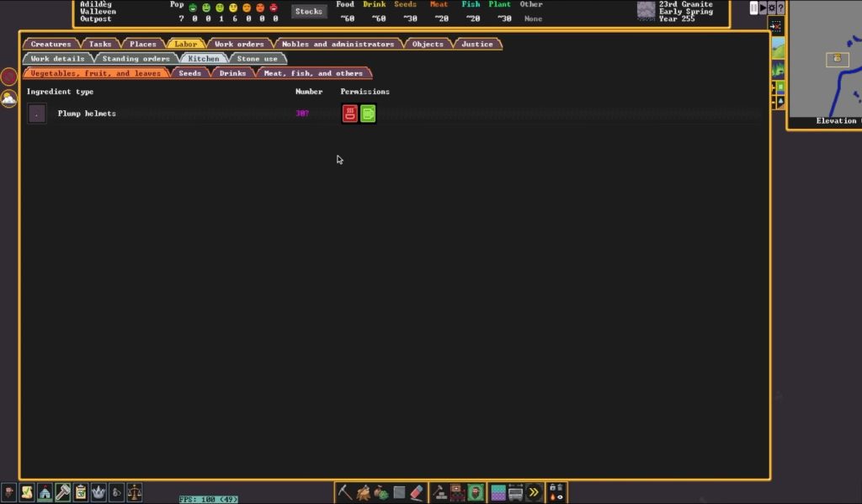The height and width of the screenshot is (504, 862).
Task: Open the tasks scroll icon in bottom bar
Action: click(x=27, y=492)
